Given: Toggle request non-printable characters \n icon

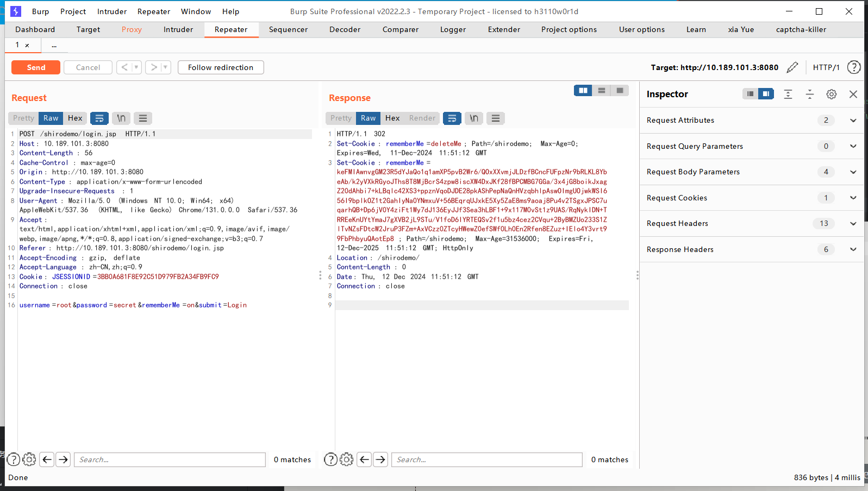Looking at the screenshot, I should [x=121, y=118].
